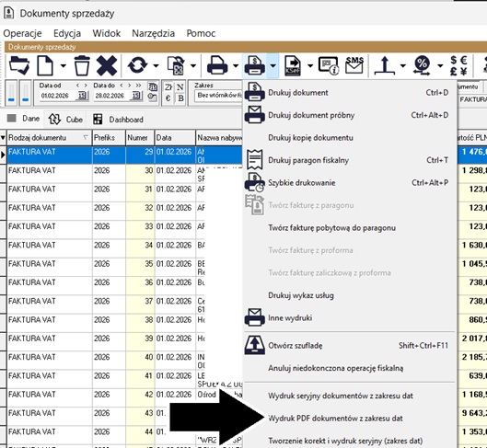Choose Wydruk seryjny dokumentów z zakresu dat
This screenshot has height=448, width=487.
tap(350, 396)
